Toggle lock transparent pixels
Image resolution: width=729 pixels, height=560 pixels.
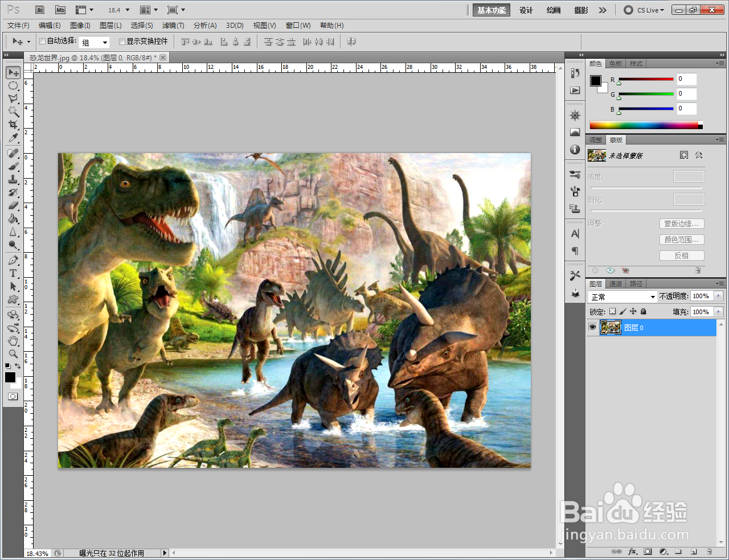click(x=612, y=311)
